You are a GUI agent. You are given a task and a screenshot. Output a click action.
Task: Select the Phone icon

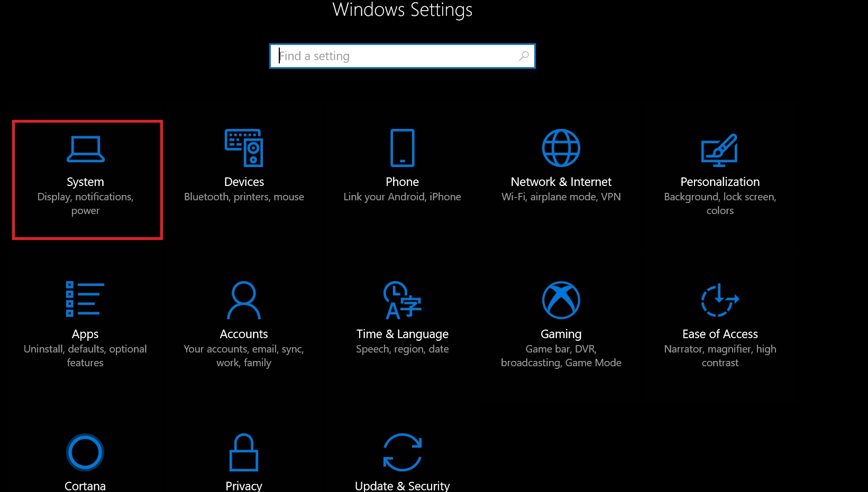click(402, 148)
